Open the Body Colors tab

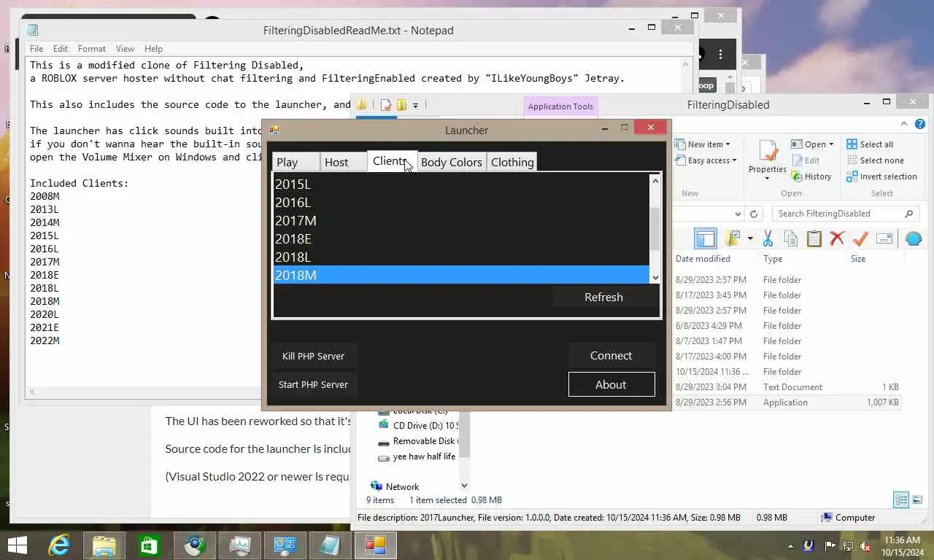(452, 162)
